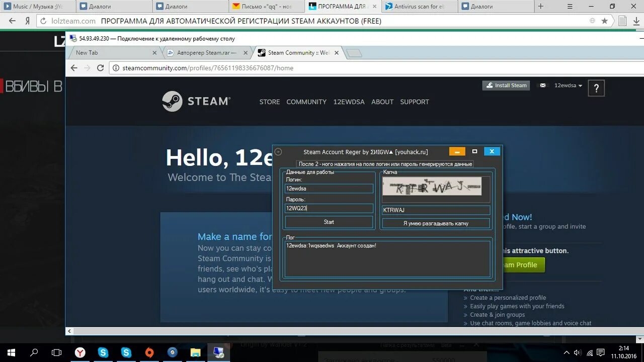Screen dimensions: 644x362
Task: Open STORE menu on Steam
Action: point(270,102)
